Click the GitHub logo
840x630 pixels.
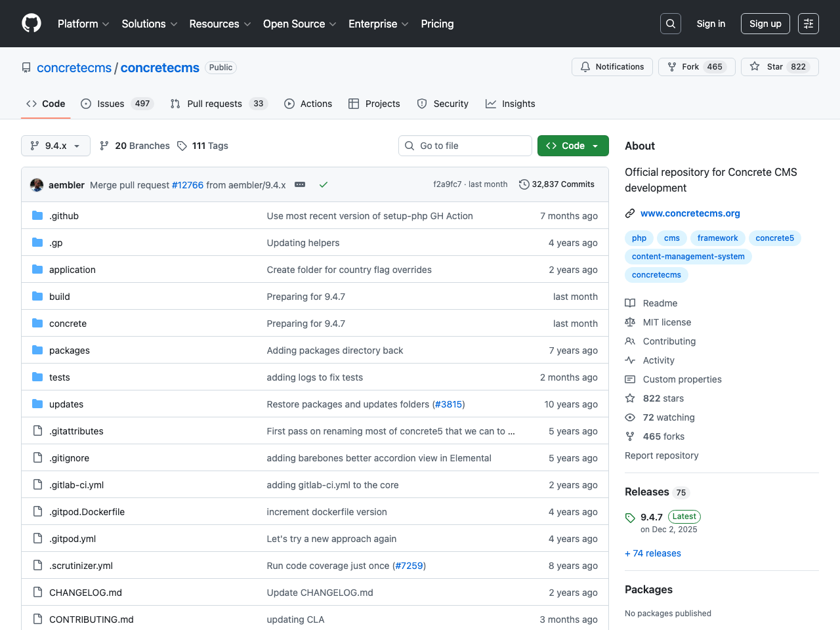pyautogui.click(x=31, y=23)
